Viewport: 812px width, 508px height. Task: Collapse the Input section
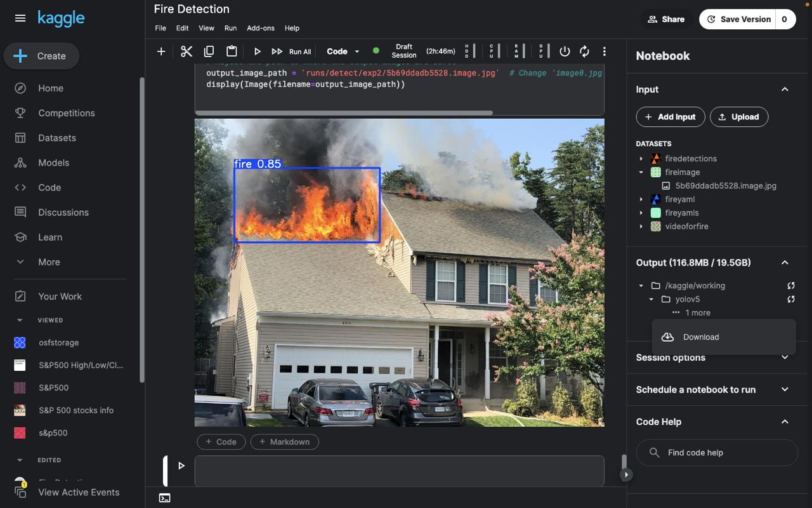(x=785, y=90)
